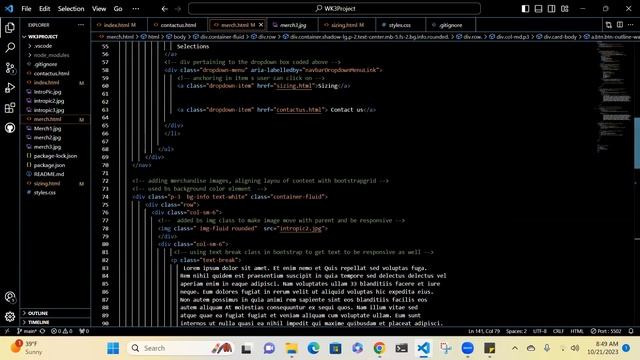Open editor More Actions ellipsis
Image resolution: width=640 pixels, height=360 pixels.
coord(631,25)
